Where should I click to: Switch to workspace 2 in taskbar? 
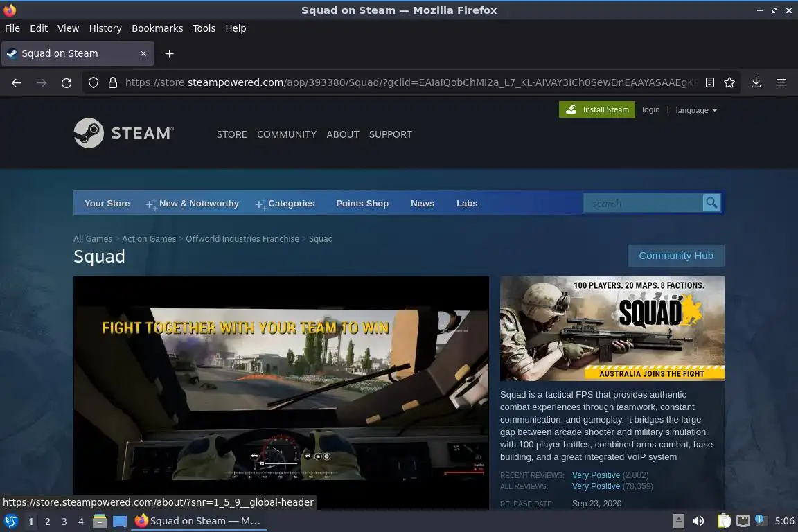pos(47,522)
